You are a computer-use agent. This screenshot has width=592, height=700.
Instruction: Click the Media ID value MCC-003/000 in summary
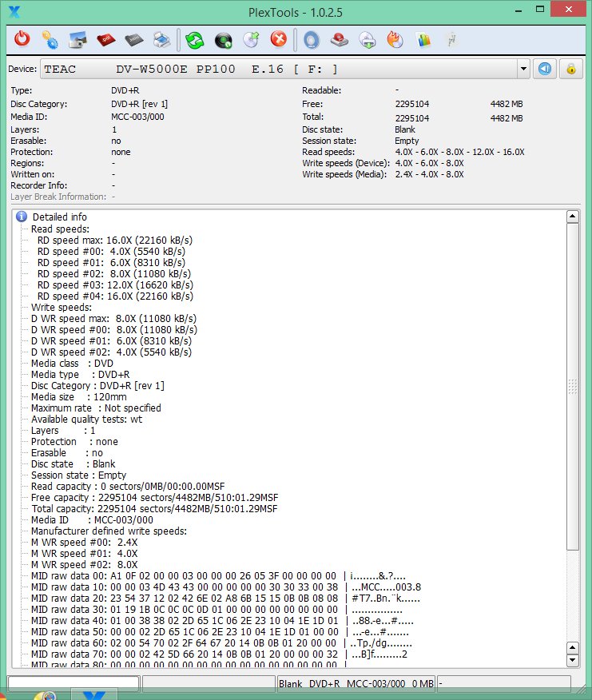137,117
